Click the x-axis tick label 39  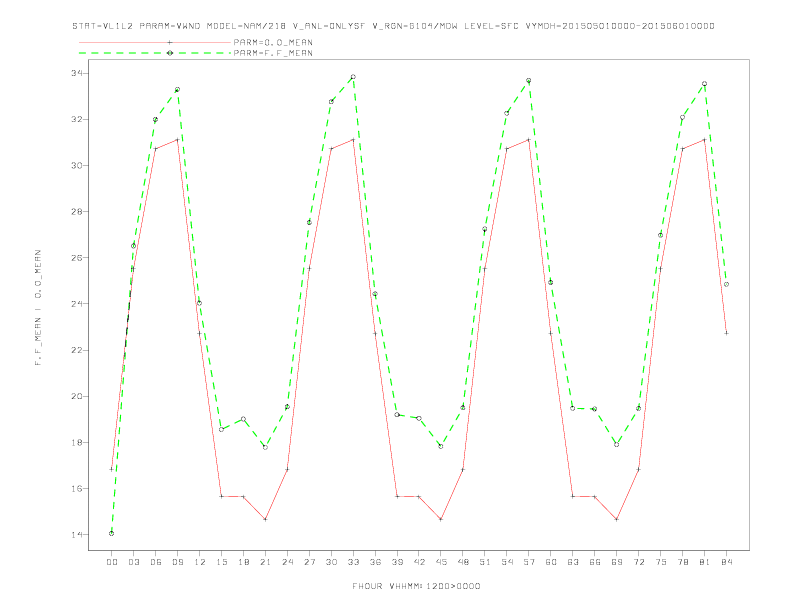click(397, 562)
